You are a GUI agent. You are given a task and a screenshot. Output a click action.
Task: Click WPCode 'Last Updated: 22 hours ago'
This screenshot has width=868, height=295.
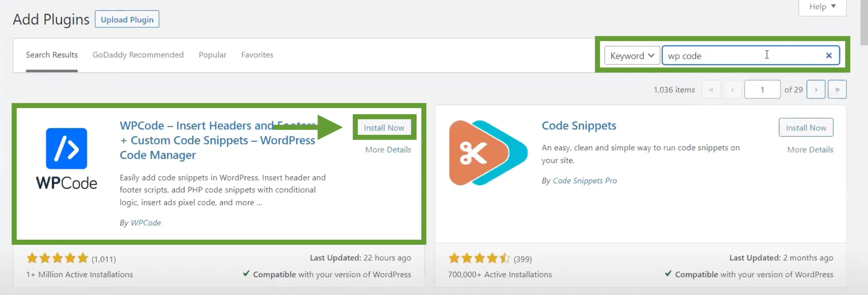coord(360,258)
